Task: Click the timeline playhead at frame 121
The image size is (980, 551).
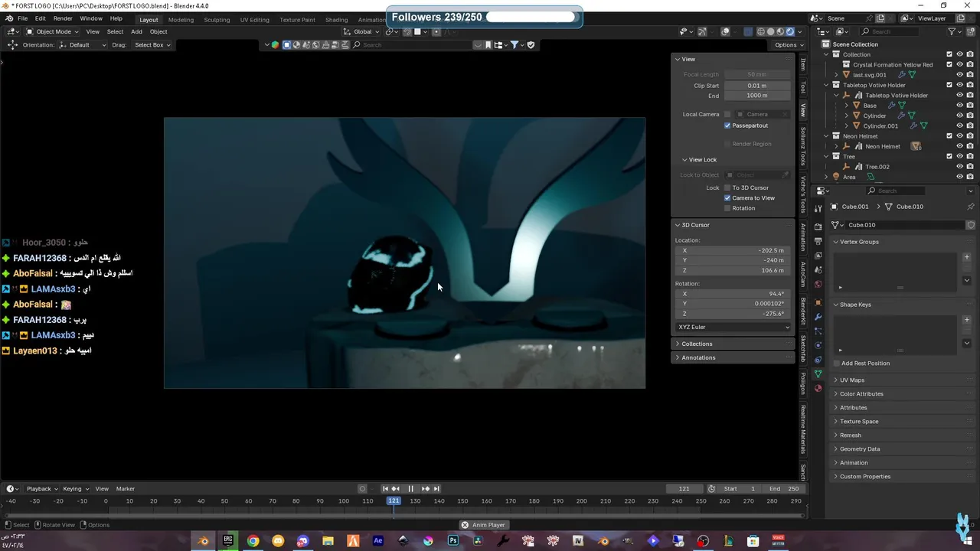Action: [x=394, y=501]
